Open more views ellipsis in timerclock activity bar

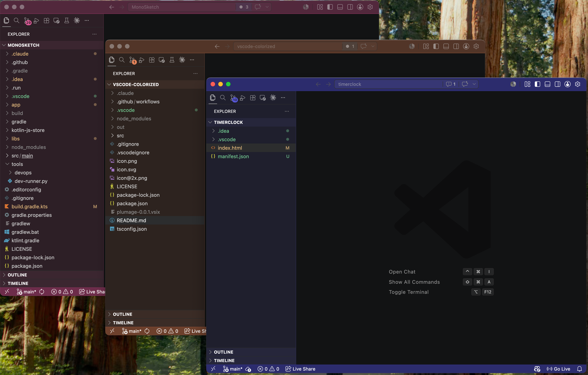pos(283,98)
